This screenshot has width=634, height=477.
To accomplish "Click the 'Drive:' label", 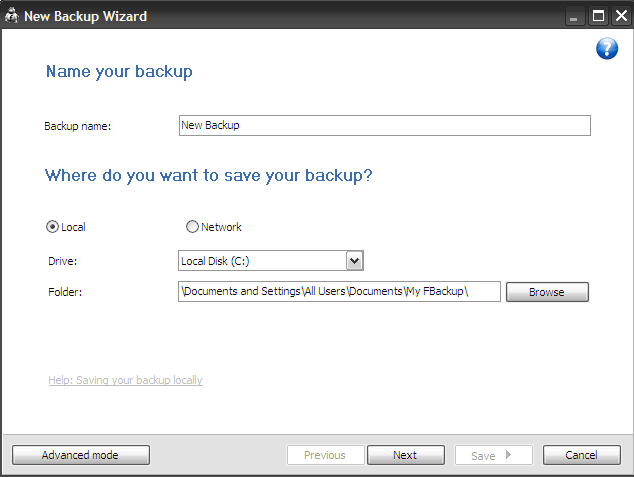I will click(62, 261).
